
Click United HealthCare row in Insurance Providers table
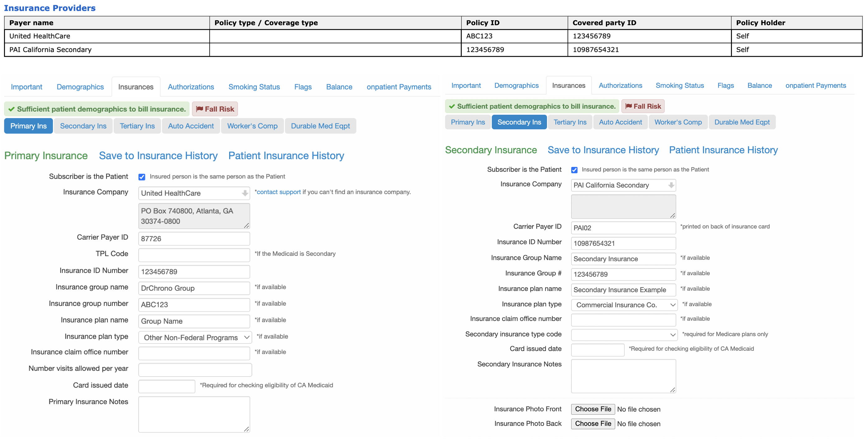433,36
